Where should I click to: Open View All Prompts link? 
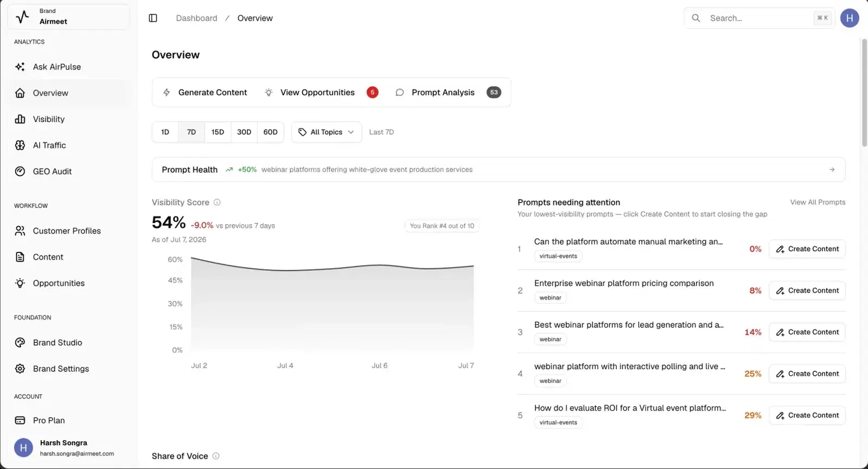point(818,202)
